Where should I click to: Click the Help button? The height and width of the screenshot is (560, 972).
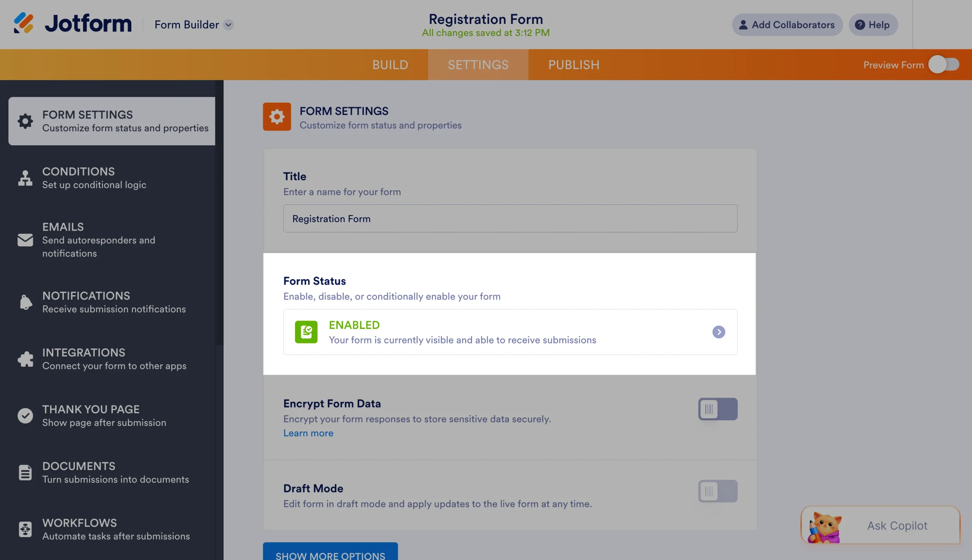(873, 25)
